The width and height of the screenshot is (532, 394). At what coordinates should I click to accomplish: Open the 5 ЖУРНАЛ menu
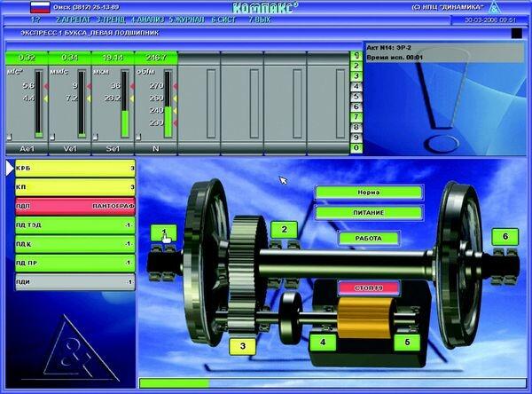pos(187,20)
